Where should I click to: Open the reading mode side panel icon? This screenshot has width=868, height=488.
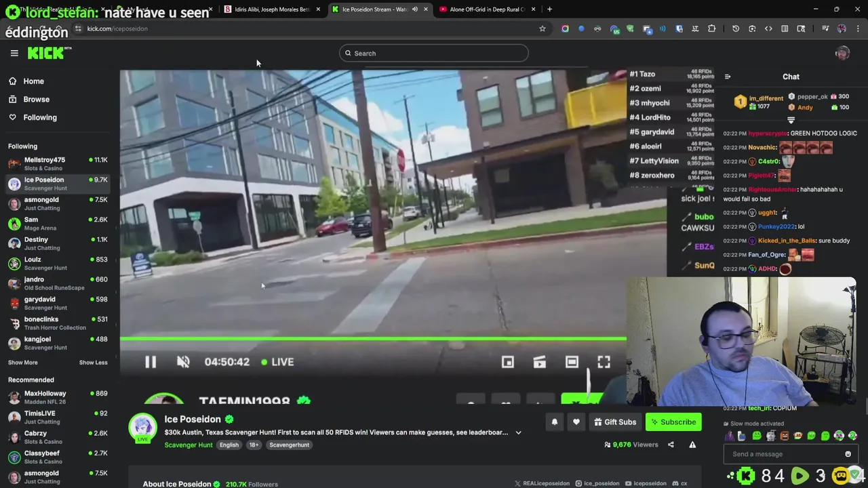(785, 28)
